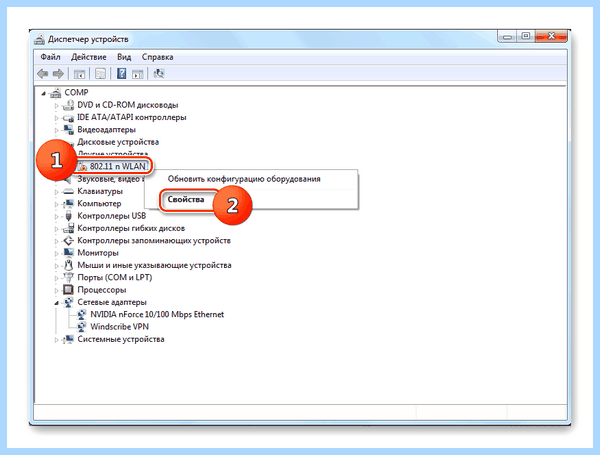The image size is (600, 455).
Task: Select Контроллеры запоминающих устройств label
Action: click(154, 241)
